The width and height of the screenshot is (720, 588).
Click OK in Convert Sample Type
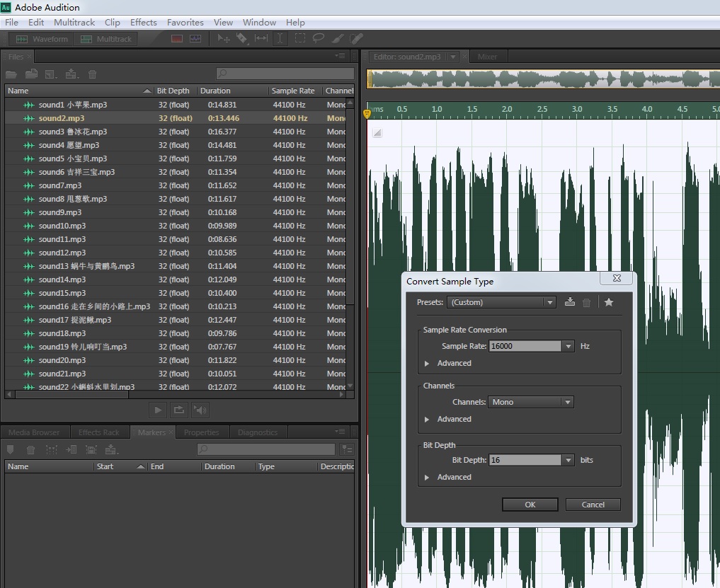(530, 505)
